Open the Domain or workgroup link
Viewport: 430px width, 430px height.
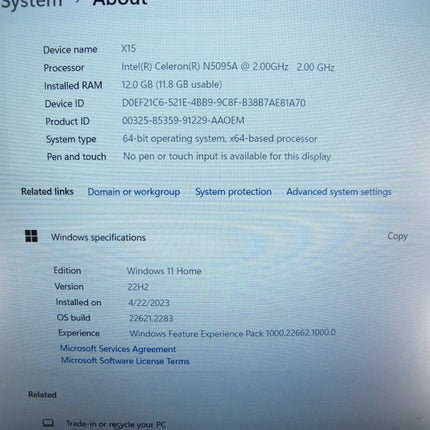point(134,192)
